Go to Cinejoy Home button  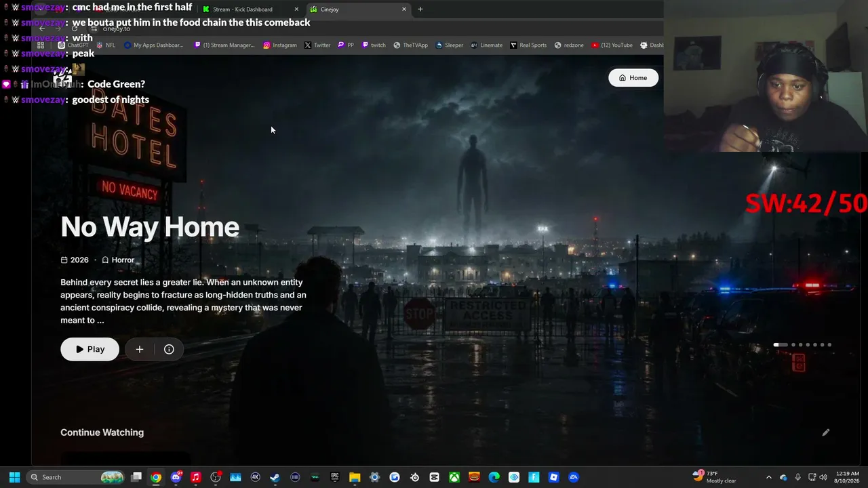pos(633,78)
